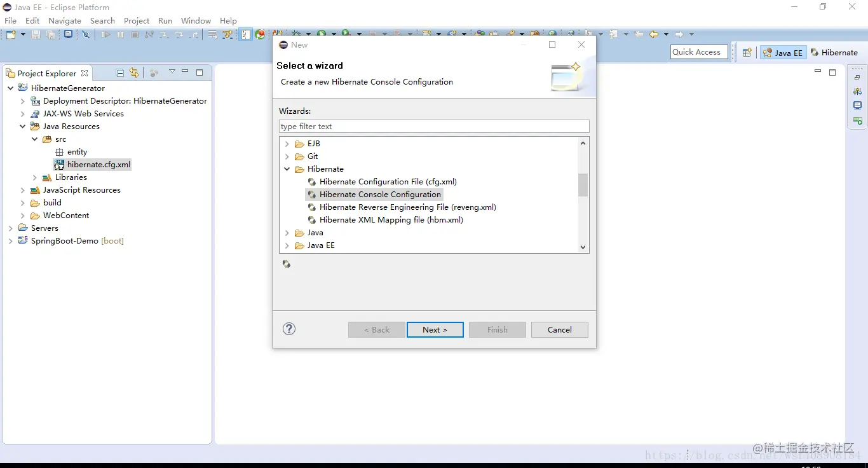
Task: Maximize the Project Explorer panel
Action: 199,72
